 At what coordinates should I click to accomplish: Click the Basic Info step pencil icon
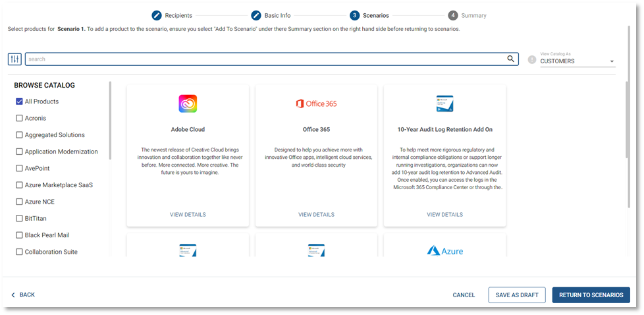coord(256,16)
